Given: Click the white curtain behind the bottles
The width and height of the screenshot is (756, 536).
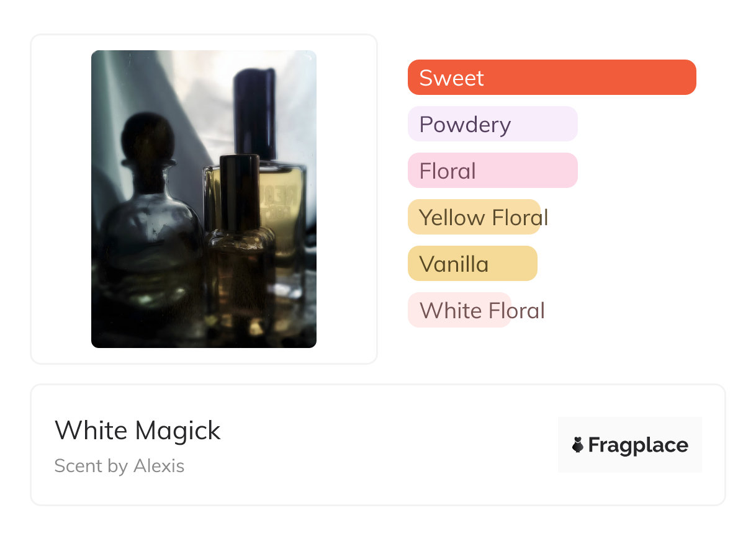Looking at the screenshot, I should tap(186, 93).
